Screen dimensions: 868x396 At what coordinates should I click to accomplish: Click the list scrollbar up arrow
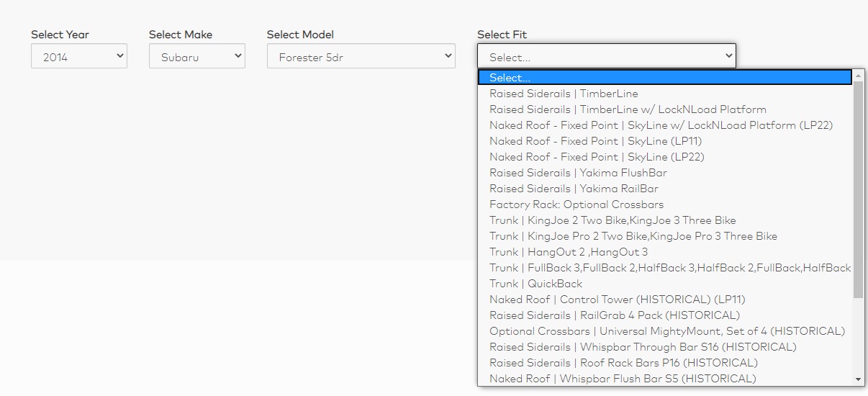pyautogui.click(x=858, y=76)
